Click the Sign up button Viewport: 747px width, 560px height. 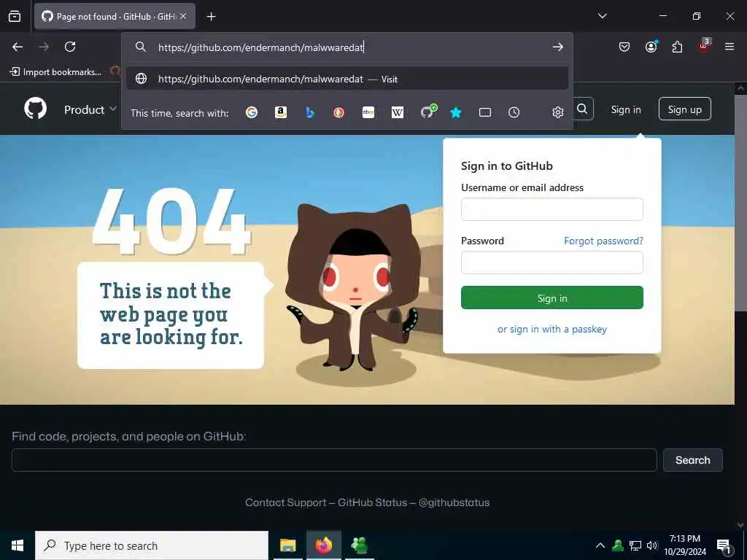point(684,109)
